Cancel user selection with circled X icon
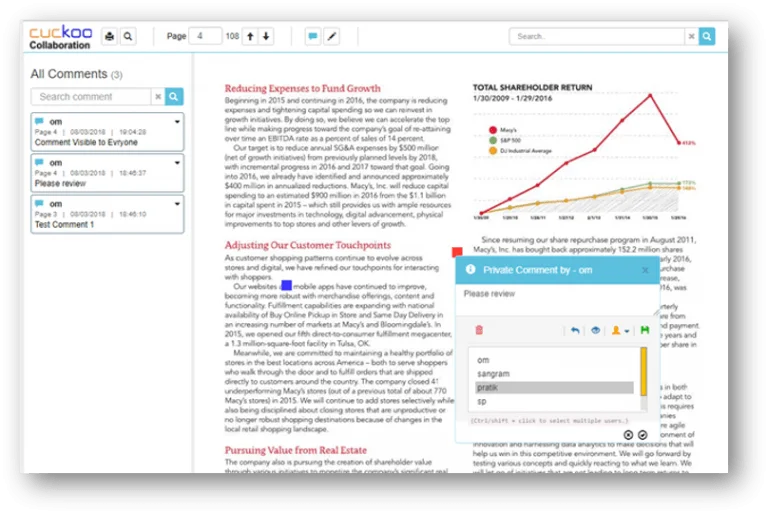768x513 pixels. click(628, 435)
